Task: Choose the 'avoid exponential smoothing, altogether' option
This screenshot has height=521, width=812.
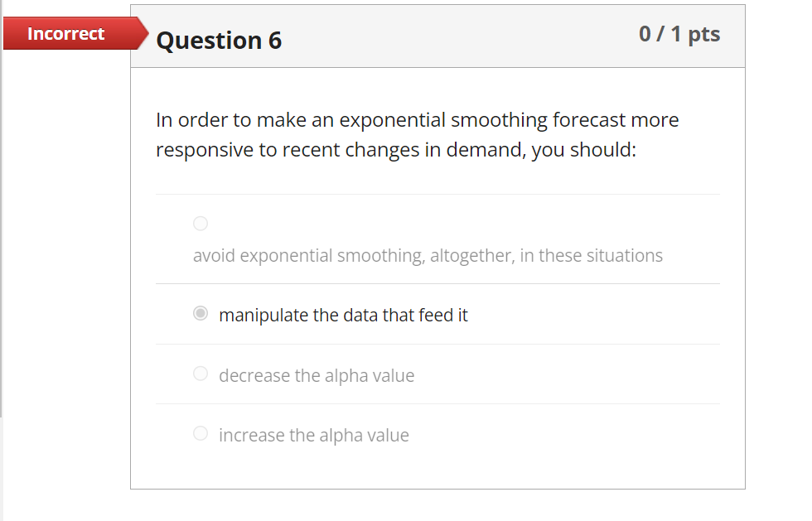Action: pos(200,223)
